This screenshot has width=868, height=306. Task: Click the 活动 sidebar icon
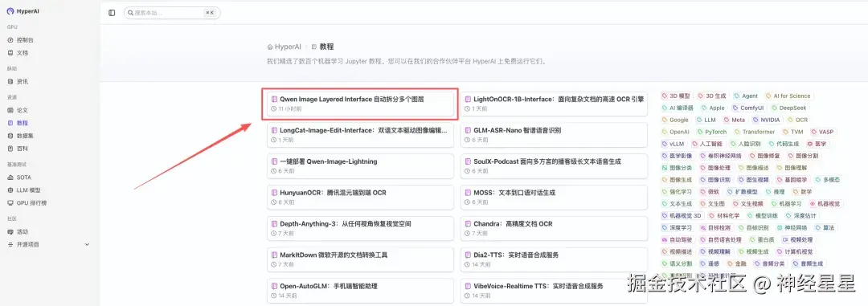tap(10, 232)
